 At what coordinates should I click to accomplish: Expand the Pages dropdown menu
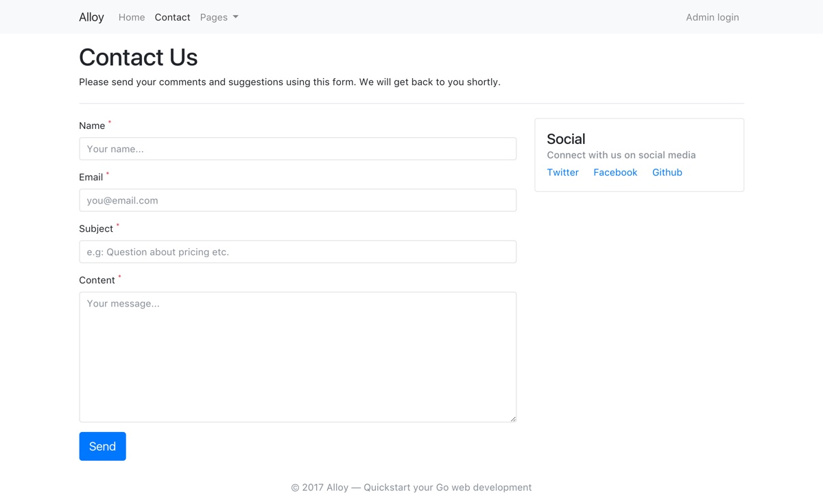pos(219,17)
